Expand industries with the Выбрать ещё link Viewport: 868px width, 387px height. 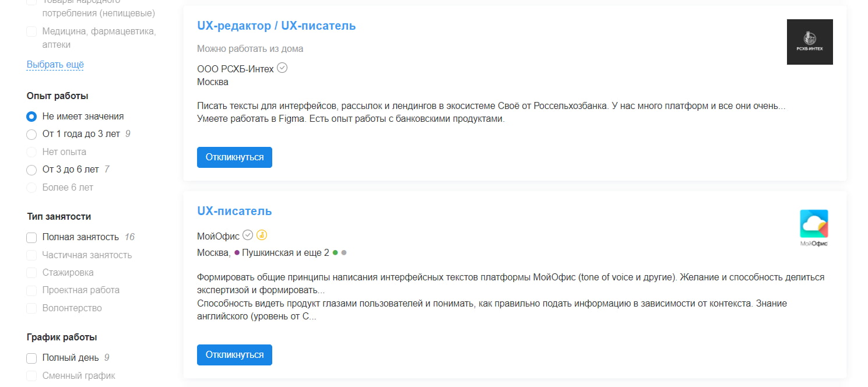[x=55, y=64]
